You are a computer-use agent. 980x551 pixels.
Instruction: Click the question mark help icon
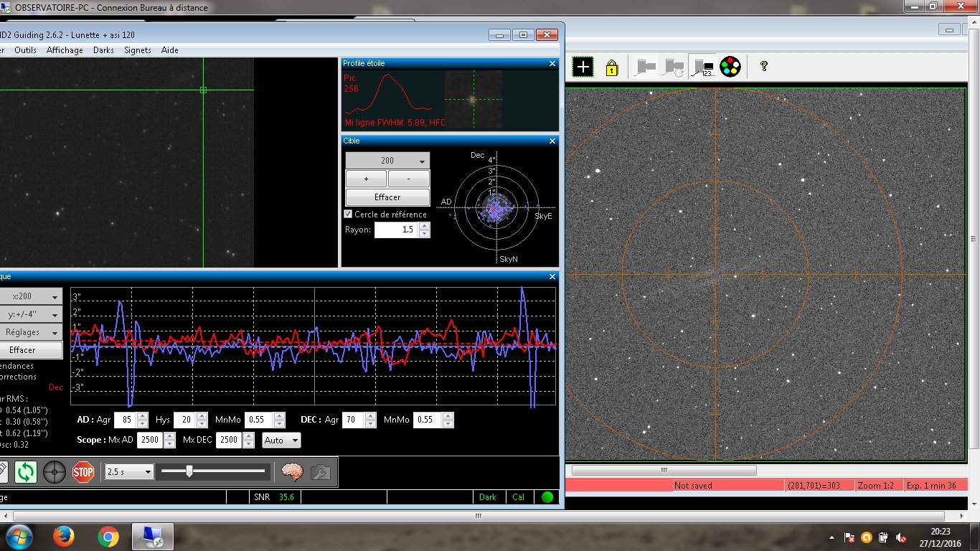click(x=764, y=67)
